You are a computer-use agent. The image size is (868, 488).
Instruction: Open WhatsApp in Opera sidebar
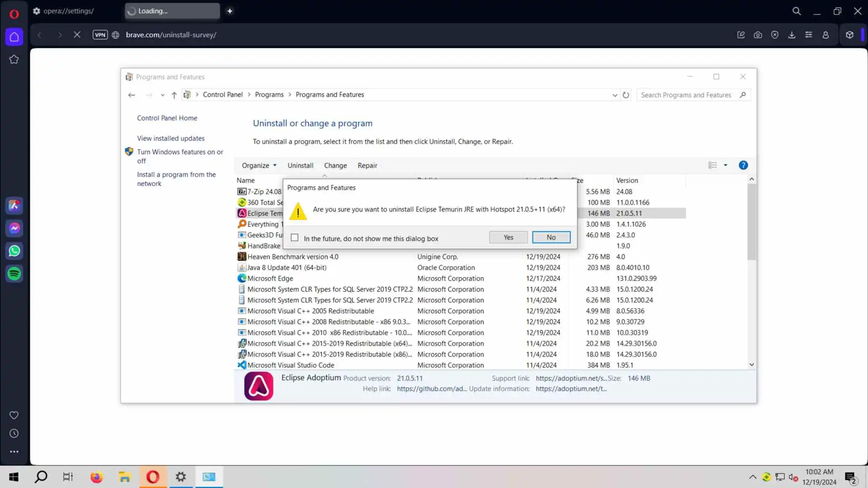pos(14,251)
